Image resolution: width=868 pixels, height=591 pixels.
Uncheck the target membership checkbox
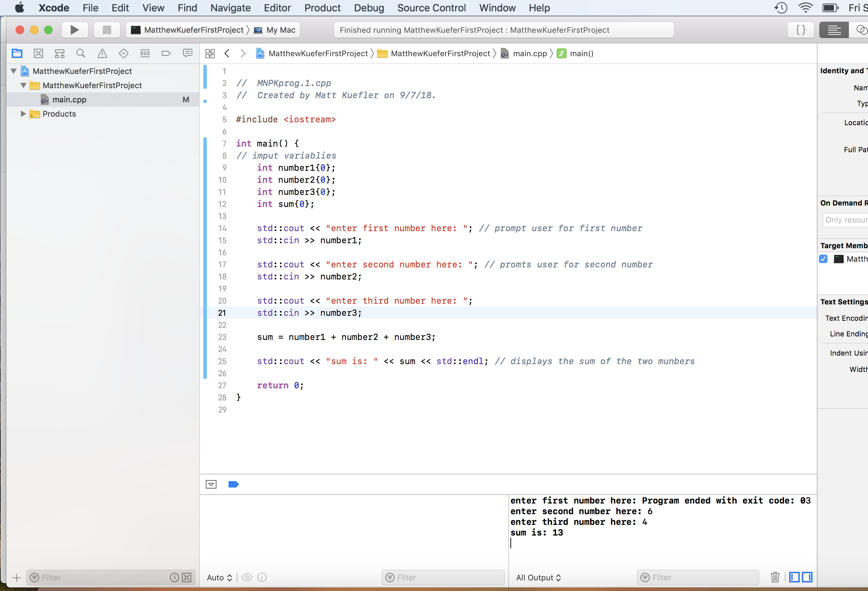point(824,259)
